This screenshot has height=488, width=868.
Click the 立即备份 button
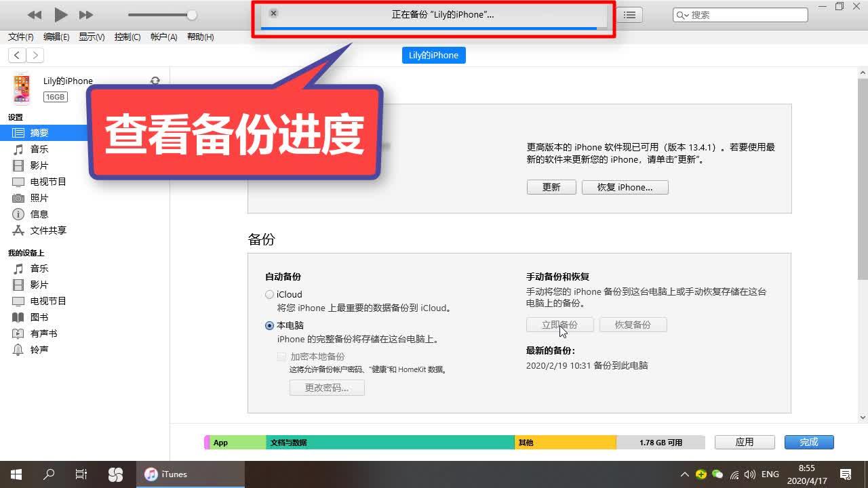(560, 325)
